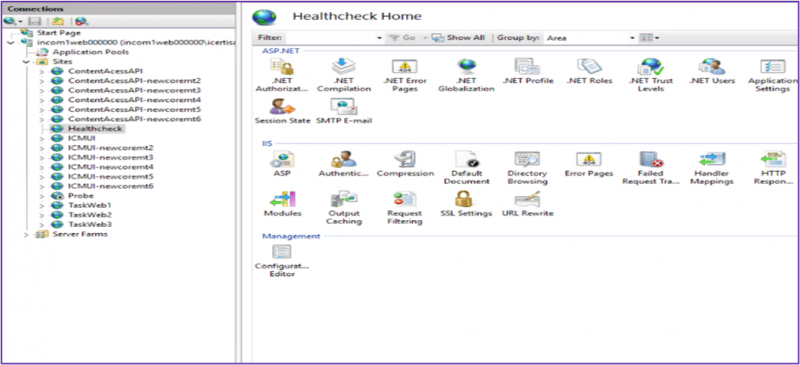
Task: Open the Filter dropdown arrow
Action: coord(379,38)
